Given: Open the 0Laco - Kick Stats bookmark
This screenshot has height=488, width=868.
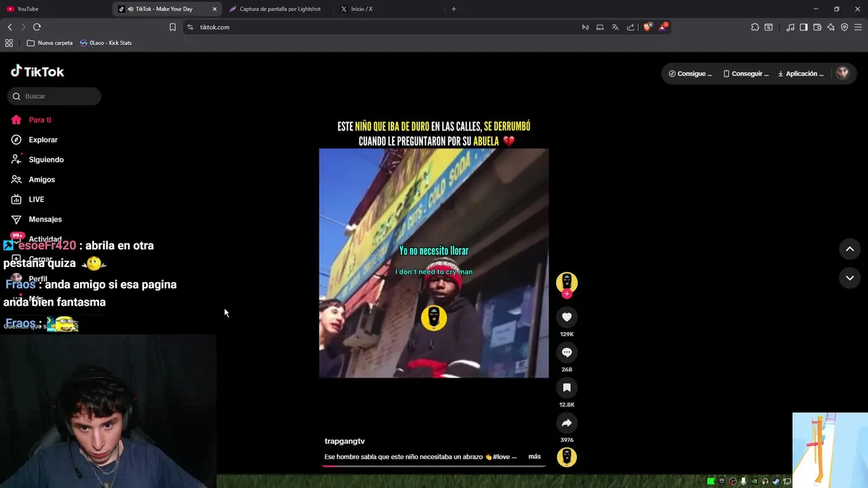Looking at the screenshot, I should point(105,43).
